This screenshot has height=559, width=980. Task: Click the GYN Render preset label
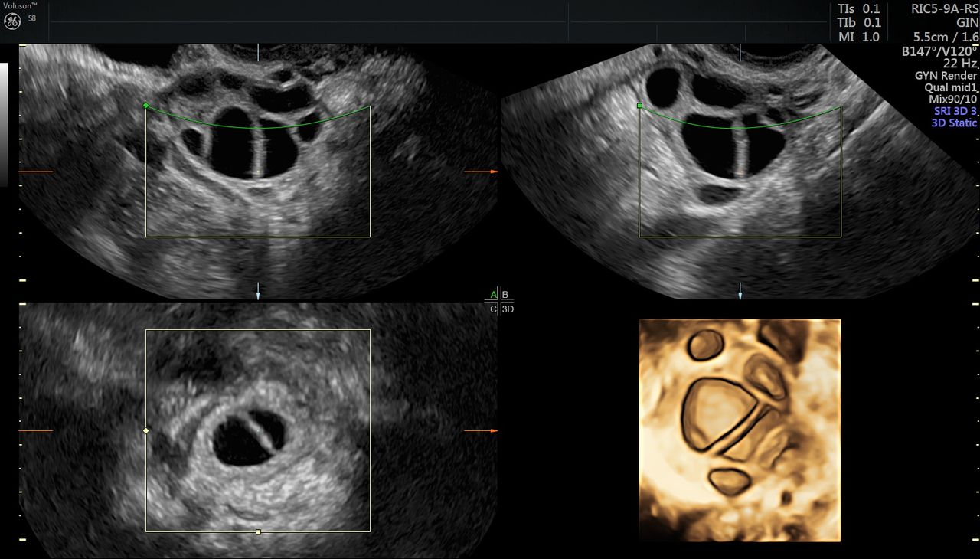pos(946,76)
